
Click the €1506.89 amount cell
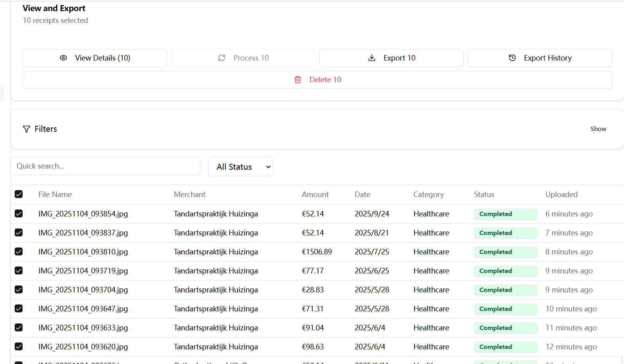[317, 252]
